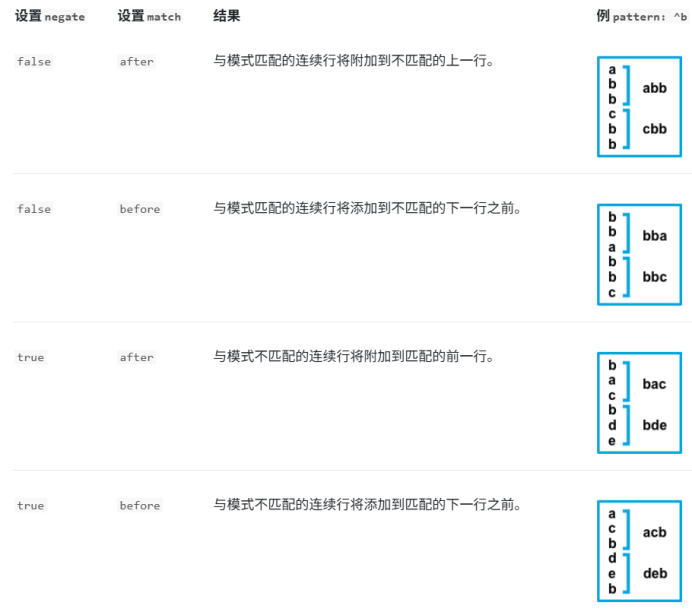Open the example diagram showing bba and bbc

tap(639, 255)
